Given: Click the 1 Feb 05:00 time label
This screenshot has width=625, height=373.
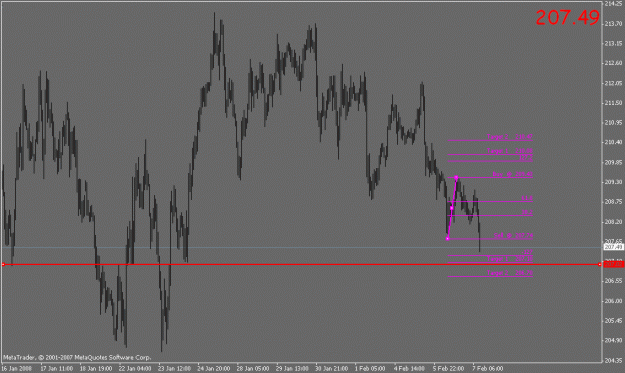Looking at the screenshot, I should (x=370, y=369).
